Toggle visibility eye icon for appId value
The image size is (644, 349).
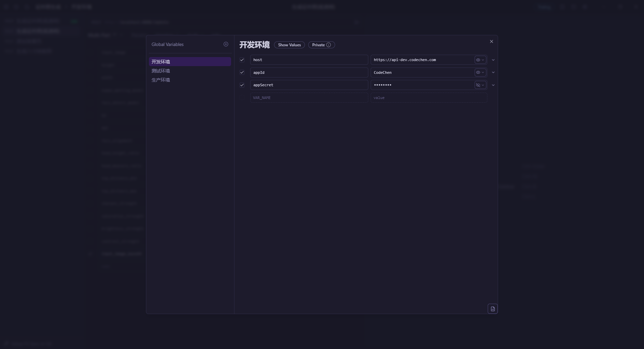(x=478, y=72)
